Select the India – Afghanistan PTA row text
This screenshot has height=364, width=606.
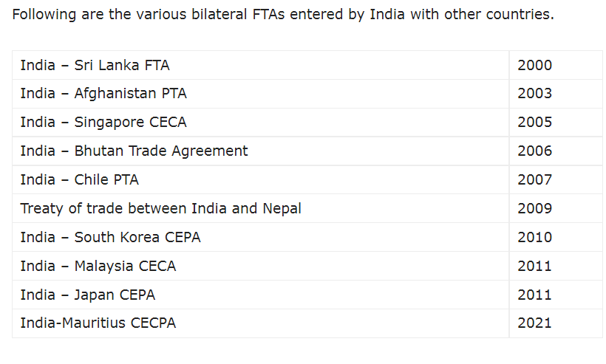pyautogui.click(x=103, y=94)
